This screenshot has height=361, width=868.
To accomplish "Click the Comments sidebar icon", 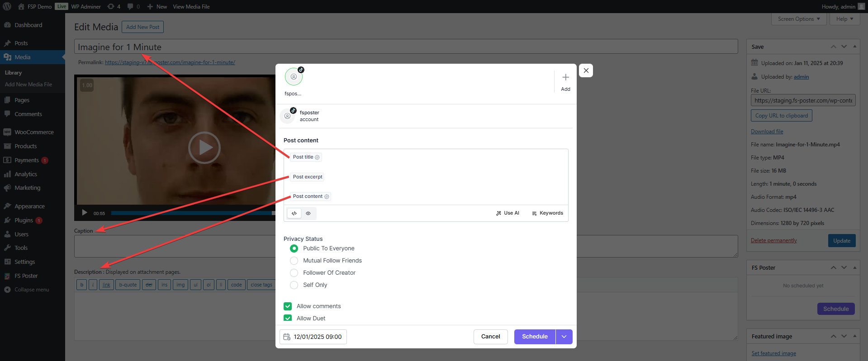I will pos(7,114).
